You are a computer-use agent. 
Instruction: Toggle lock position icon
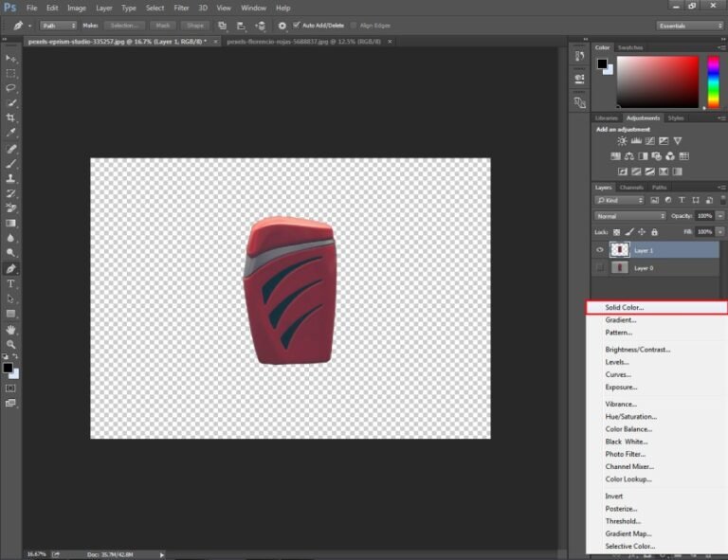642,232
